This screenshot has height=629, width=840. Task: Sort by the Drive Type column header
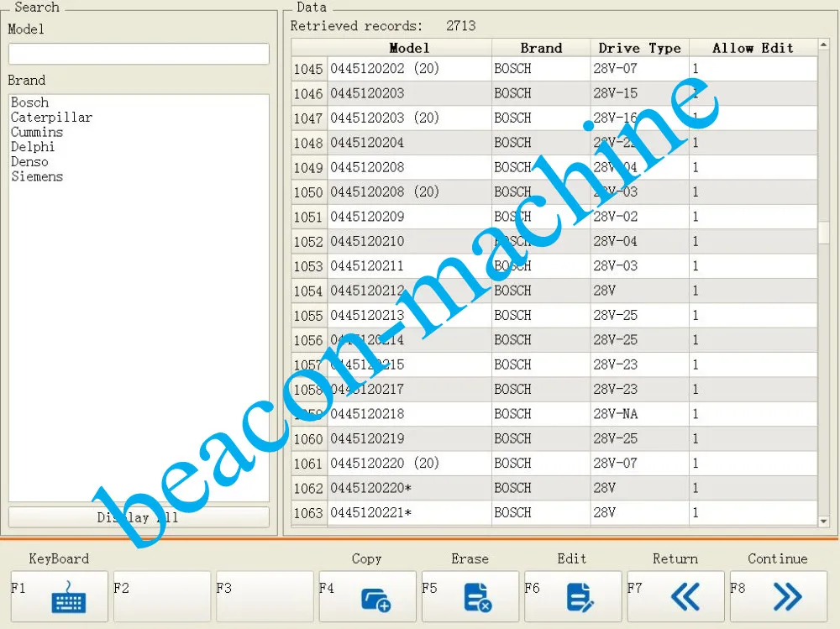point(639,48)
